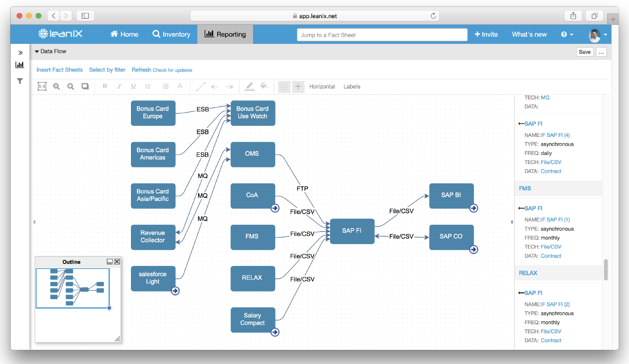
Task: Open the filter panel in the left sidebar
Action: click(20, 81)
